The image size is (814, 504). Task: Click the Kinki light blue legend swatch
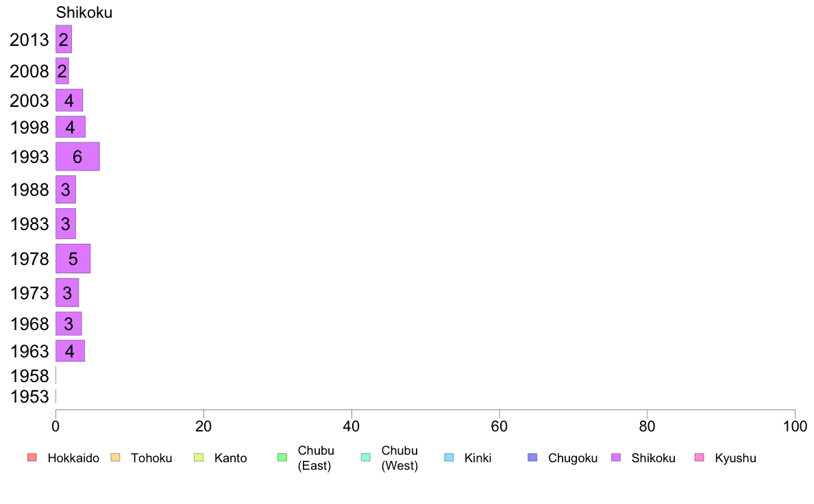tap(449, 457)
